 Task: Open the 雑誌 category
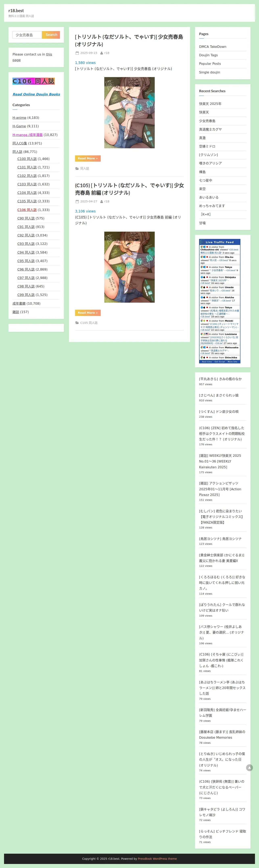tap(16, 312)
